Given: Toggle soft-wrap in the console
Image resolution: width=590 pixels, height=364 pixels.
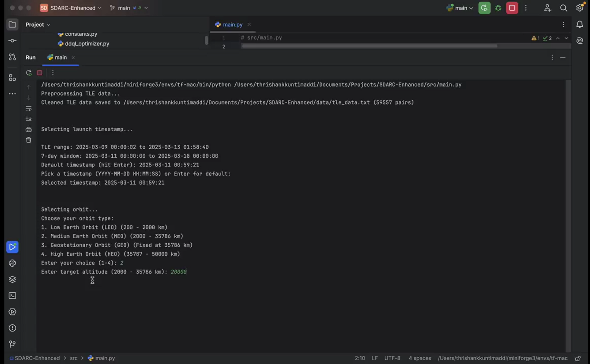Looking at the screenshot, I should [28, 109].
